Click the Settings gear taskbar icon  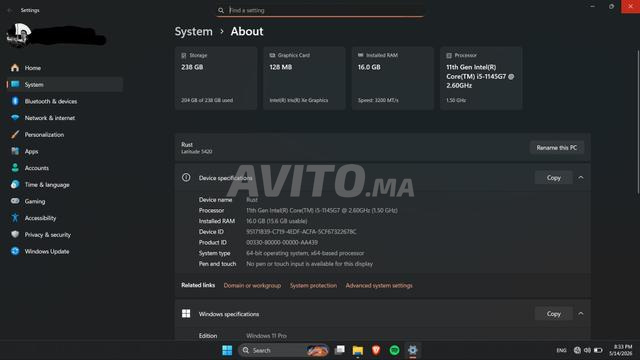pos(413,350)
